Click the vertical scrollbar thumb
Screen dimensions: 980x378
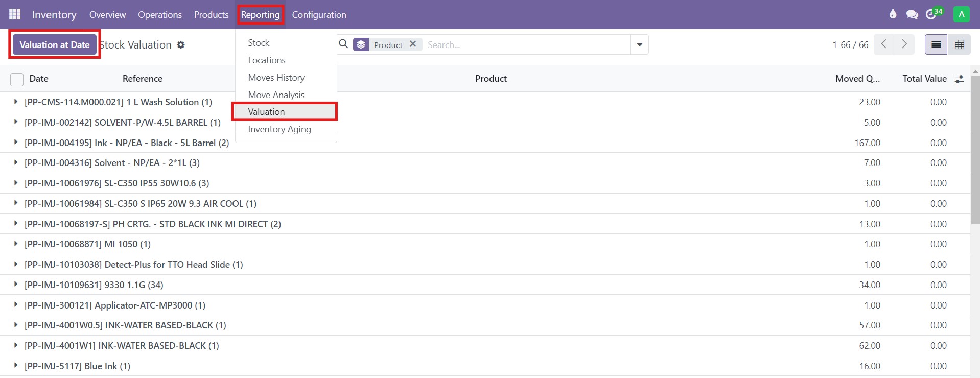coord(975,148)
